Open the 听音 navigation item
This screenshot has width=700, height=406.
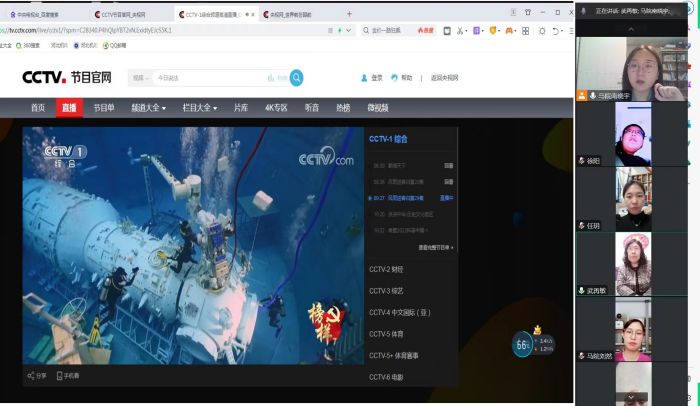pyautogui.click(x=312, y=108)
